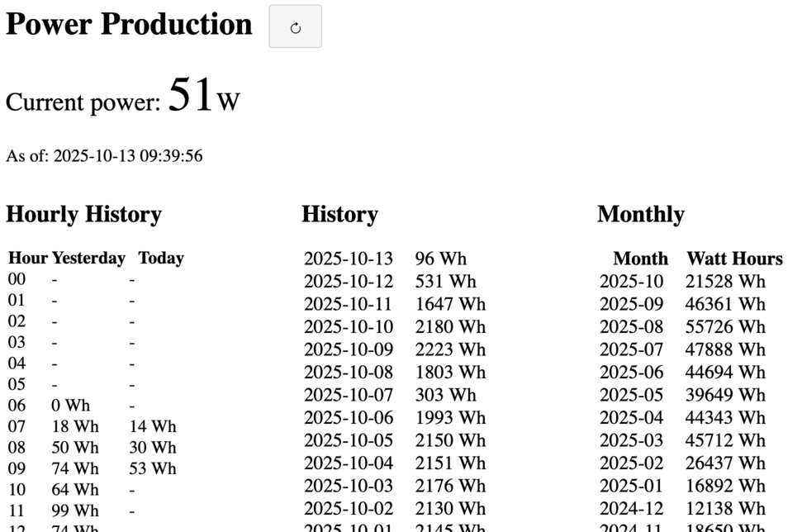Click hour 09 row value 74 Wh
This screenshot has height=532, width=802.
pyautogui.click(x=76, y=468)
